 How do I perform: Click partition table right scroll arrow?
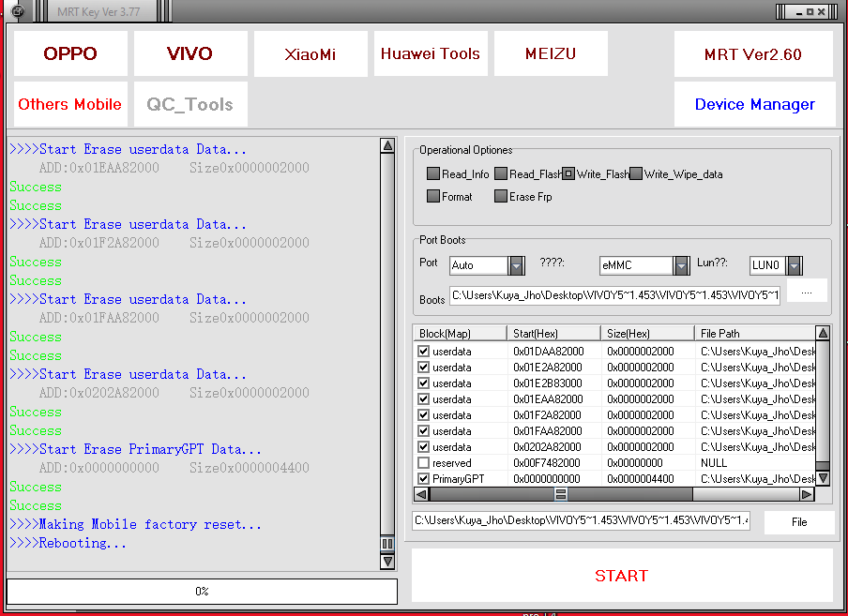[807, 494]
